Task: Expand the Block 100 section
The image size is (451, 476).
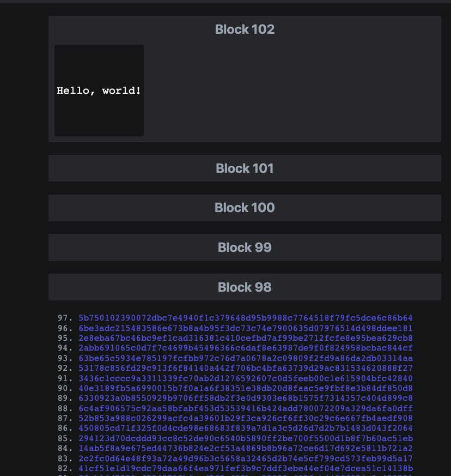Action: 245,208
